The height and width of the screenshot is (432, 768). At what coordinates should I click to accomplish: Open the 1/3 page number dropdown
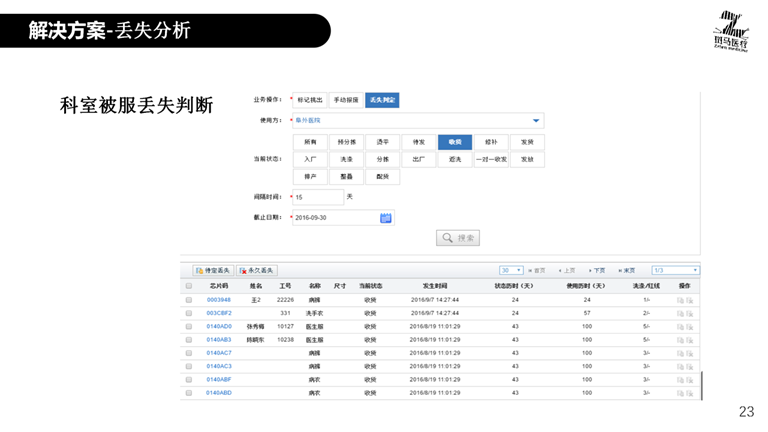pos(675,270)
